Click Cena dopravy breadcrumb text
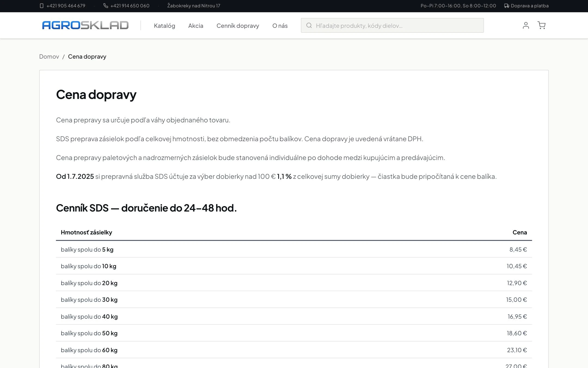 pyautogui.click(x=87, y=56)
